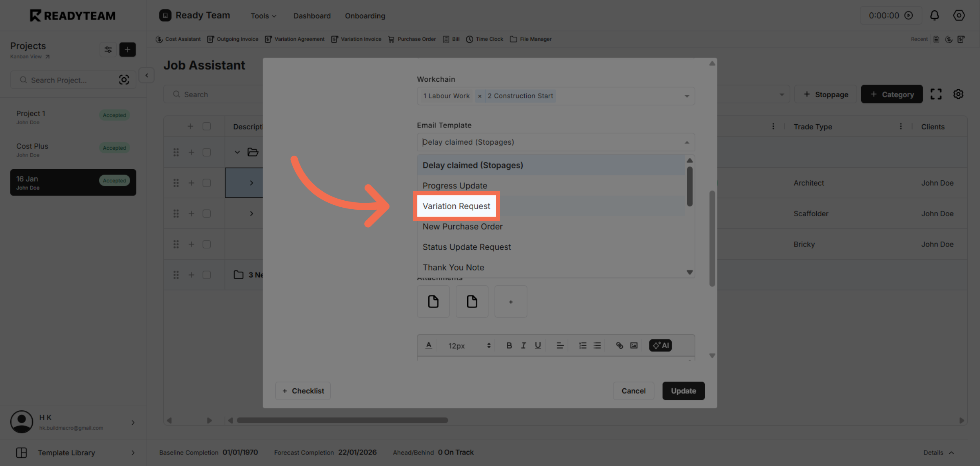This screenshot has width=980, height=466.
Task: Insert an image using the editor image icon
Action: (634, 345)
